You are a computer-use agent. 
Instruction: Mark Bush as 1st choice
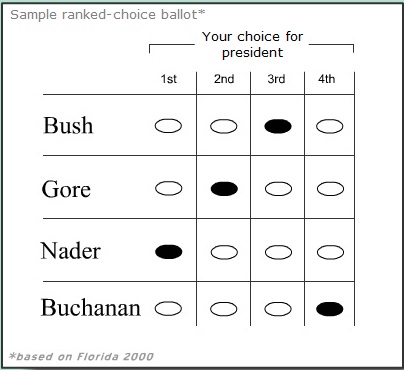168,126
